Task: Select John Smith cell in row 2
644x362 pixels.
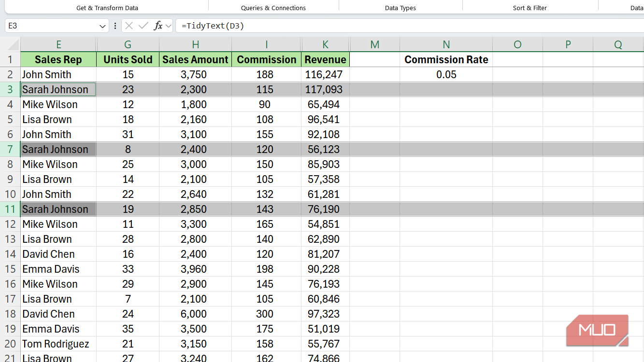Action: coord(58,74)
